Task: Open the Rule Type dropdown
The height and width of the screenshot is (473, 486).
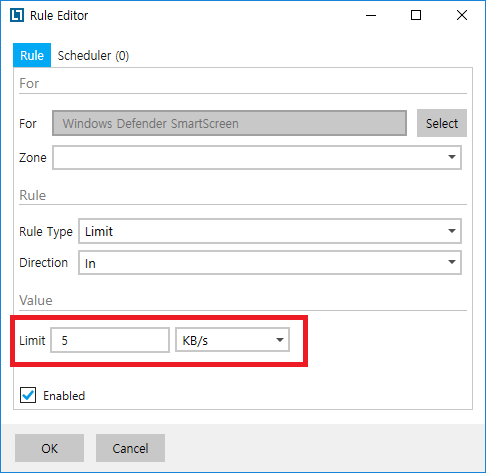Action: [x=270, y=231]
